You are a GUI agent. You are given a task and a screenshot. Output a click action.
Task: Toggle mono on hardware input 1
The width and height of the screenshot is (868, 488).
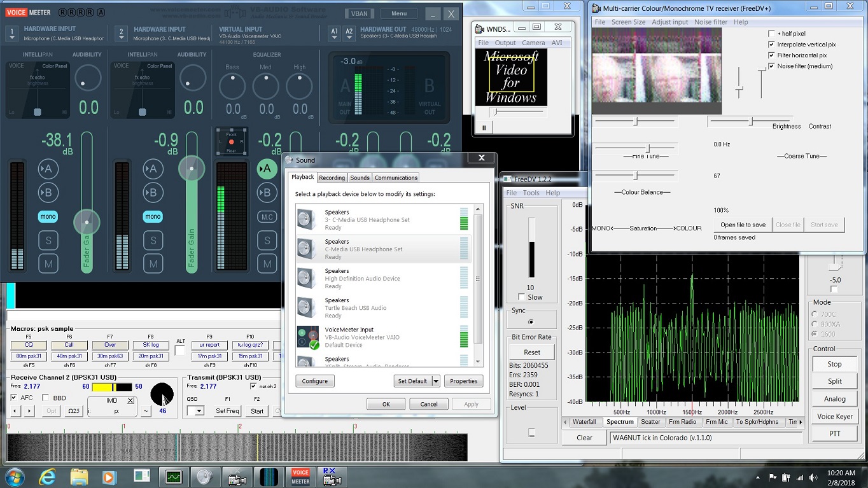pos(48,217)
